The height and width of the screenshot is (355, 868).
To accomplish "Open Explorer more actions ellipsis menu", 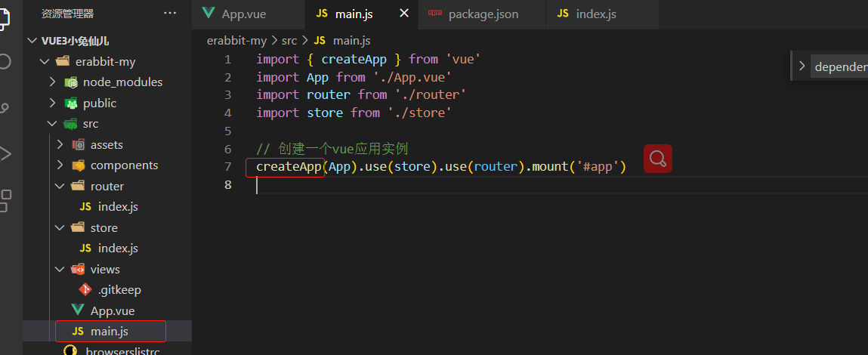I will pos(170,14).
